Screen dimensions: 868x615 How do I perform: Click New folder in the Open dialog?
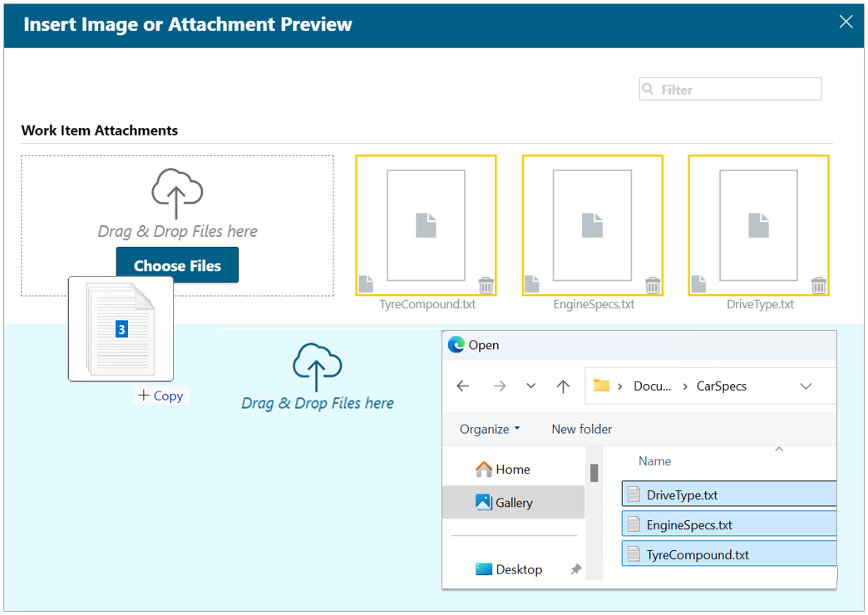582,429
